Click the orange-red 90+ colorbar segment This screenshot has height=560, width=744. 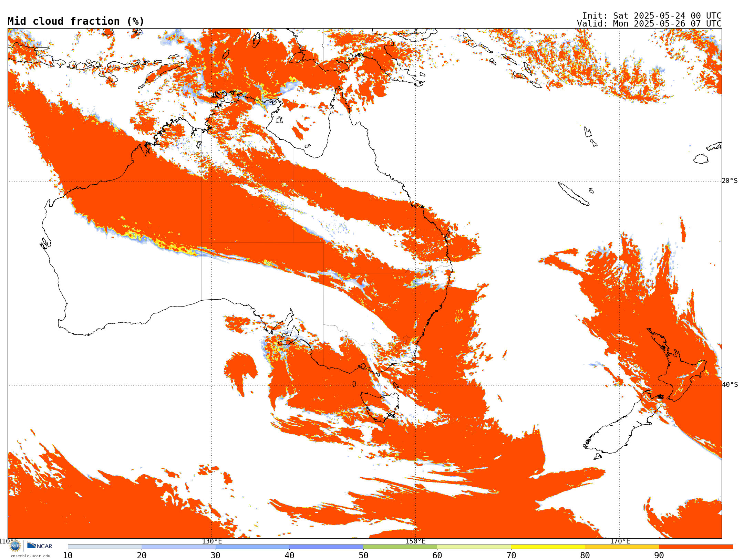pos(696,547)
